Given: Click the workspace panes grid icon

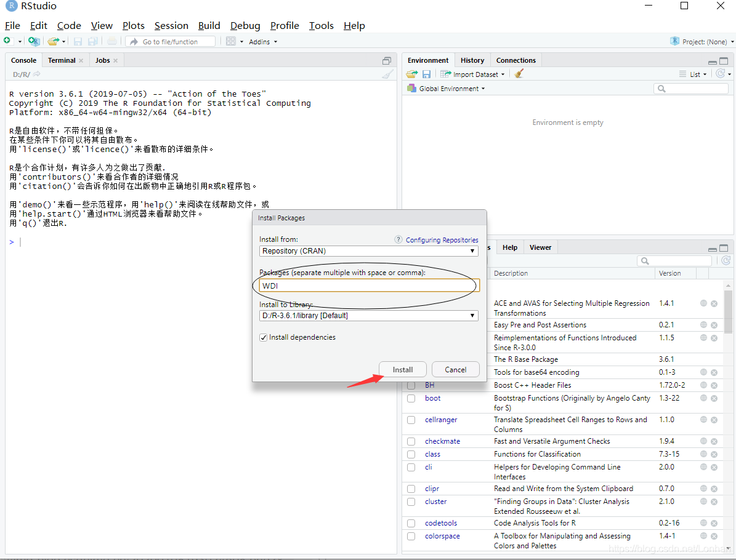Looking at the screenshot, I should coord(230,41).
